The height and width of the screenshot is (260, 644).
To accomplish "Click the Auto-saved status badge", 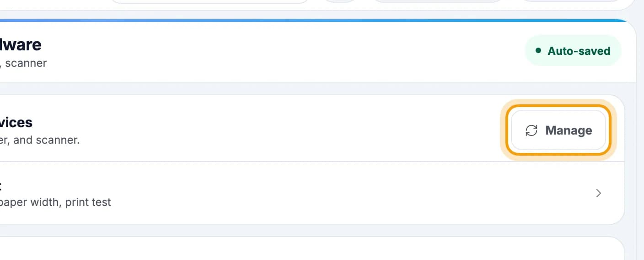I will [x=573, y=51].
